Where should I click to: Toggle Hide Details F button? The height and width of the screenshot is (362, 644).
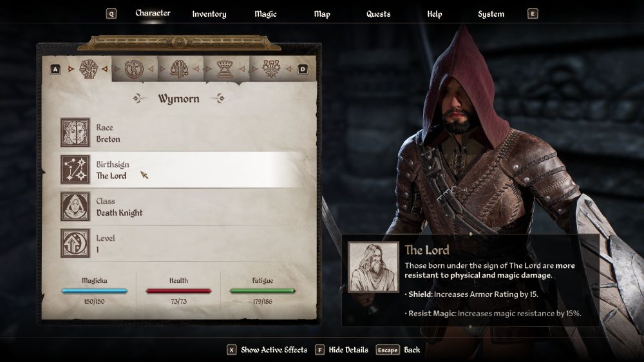[319, 350]
